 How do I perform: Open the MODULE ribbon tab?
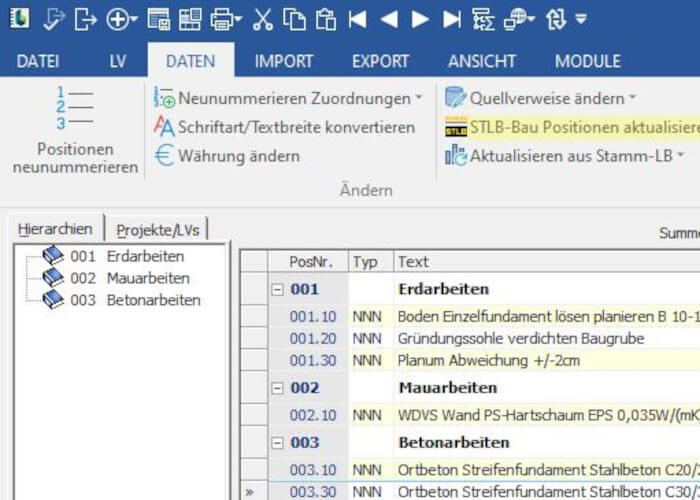coord(588,61)
